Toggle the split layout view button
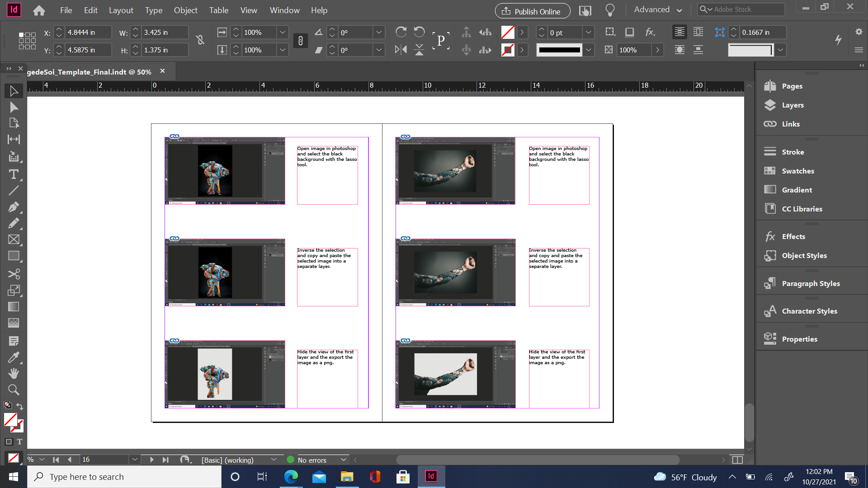The height and width of the screenshot is (488, 868). [737, 460]
